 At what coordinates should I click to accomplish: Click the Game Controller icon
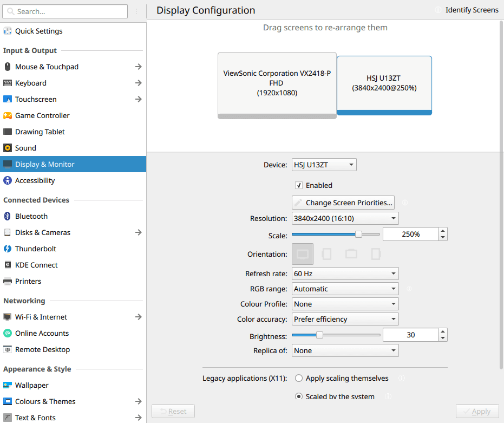[x=8, y=115]
